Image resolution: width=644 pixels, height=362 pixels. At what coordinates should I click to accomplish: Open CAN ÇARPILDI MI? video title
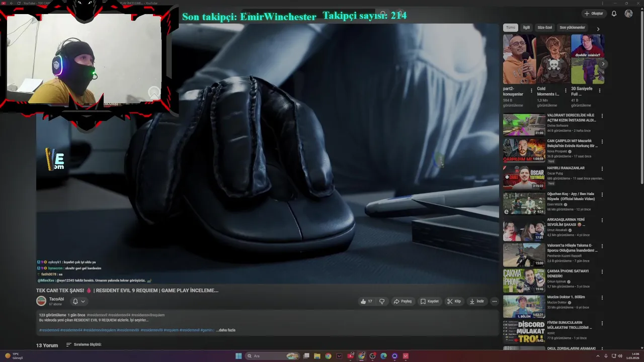click(x=573, y=143)
